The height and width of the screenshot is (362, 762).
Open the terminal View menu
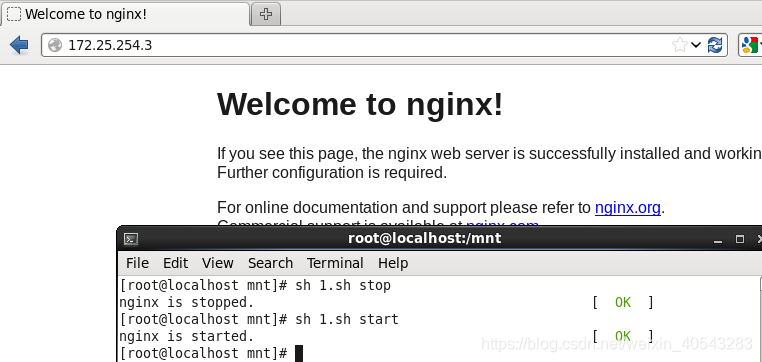pos(218,263)
